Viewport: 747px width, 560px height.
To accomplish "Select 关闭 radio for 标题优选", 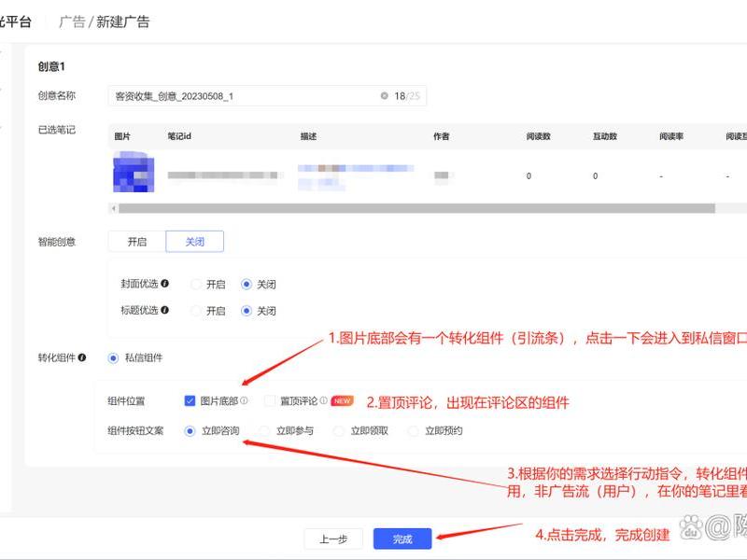I will [x=247, y=311].
